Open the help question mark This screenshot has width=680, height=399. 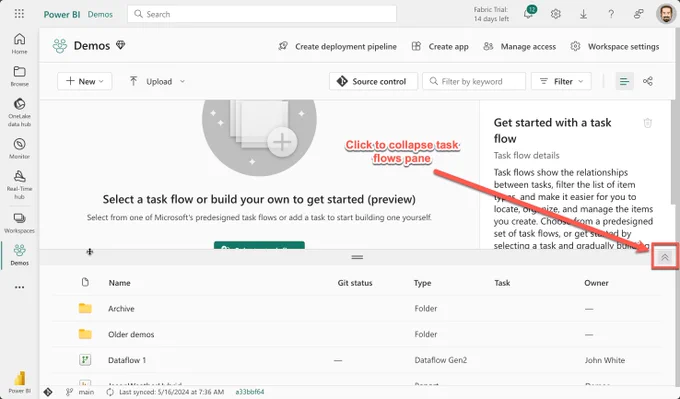[x=611, y=14]
